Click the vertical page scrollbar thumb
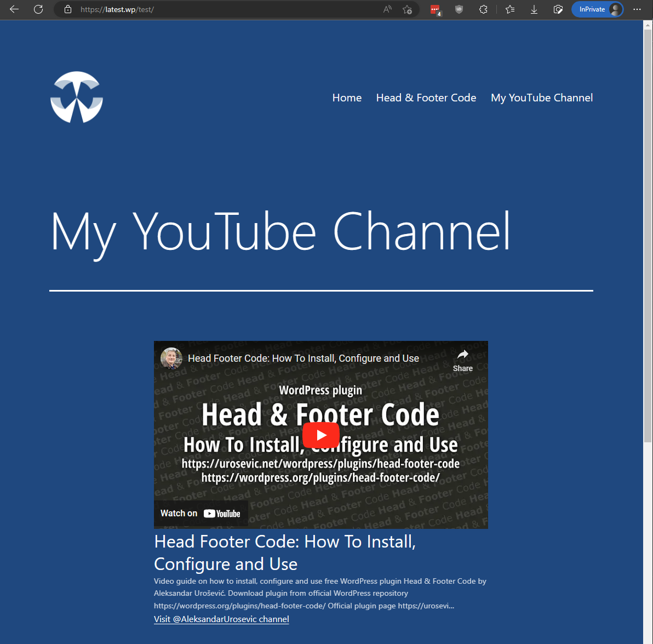 coord(648,236)
